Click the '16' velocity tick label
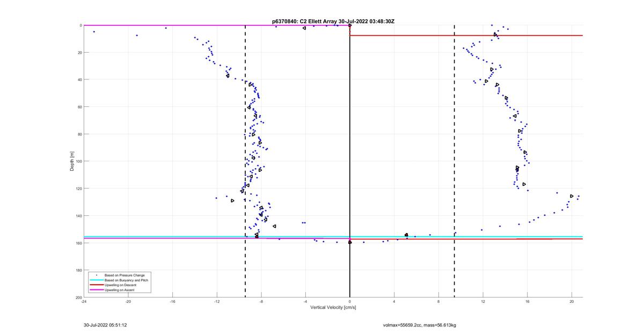The height and width of the screenshot is (334, 644). pyautogui.click(x=528, y=301)
